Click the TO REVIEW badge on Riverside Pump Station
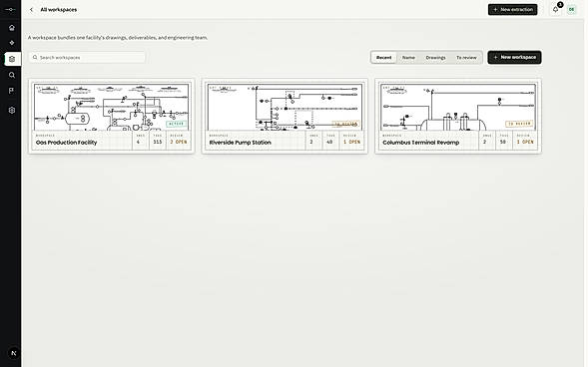The image size is (588, 367). [x=346, y=124]
